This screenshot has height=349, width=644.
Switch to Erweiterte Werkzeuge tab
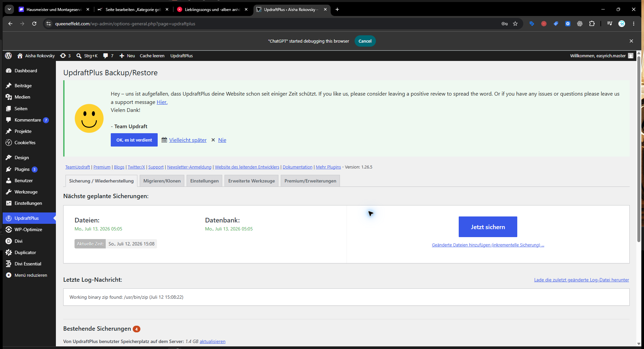pos(251,181)
